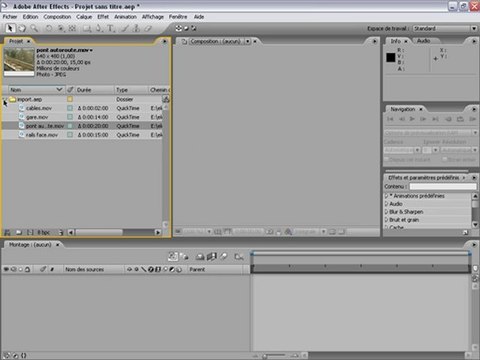The image size is (480, 360).
Task: Open Navigation panel options arrow
Action: click(x=474, y=109)
